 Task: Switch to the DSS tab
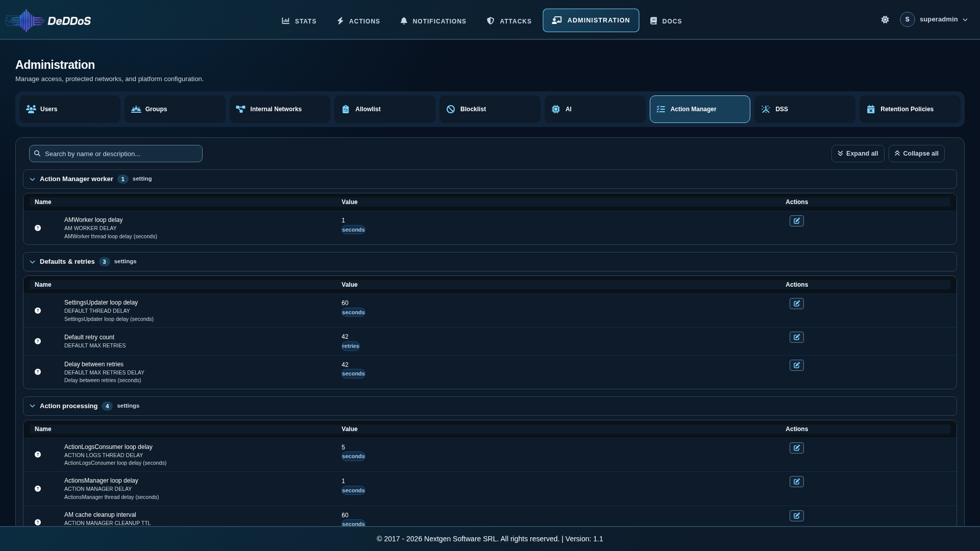pyautogui.click(x=805, y=109)
